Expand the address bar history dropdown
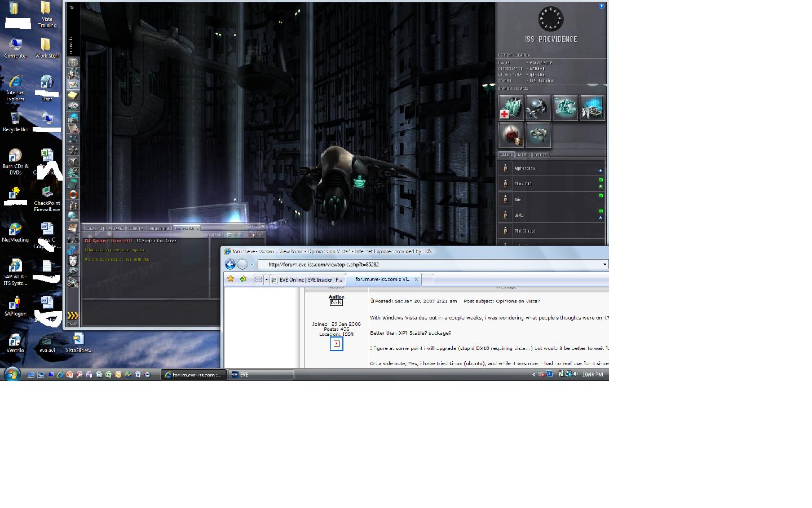Screen dimensions: 812x508 604,264
